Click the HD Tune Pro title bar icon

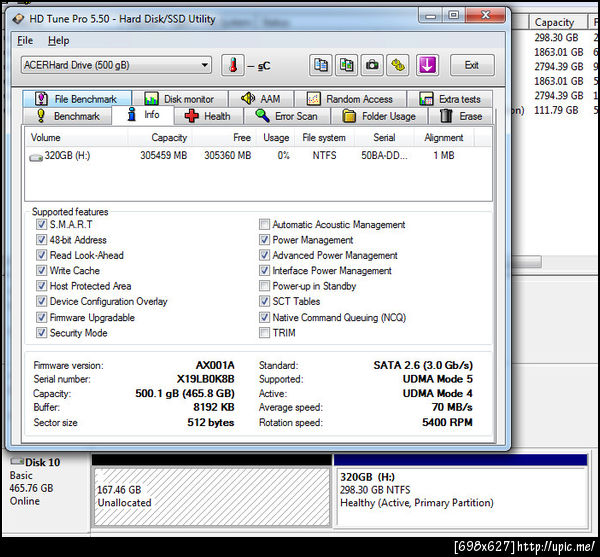click(18, 19)
